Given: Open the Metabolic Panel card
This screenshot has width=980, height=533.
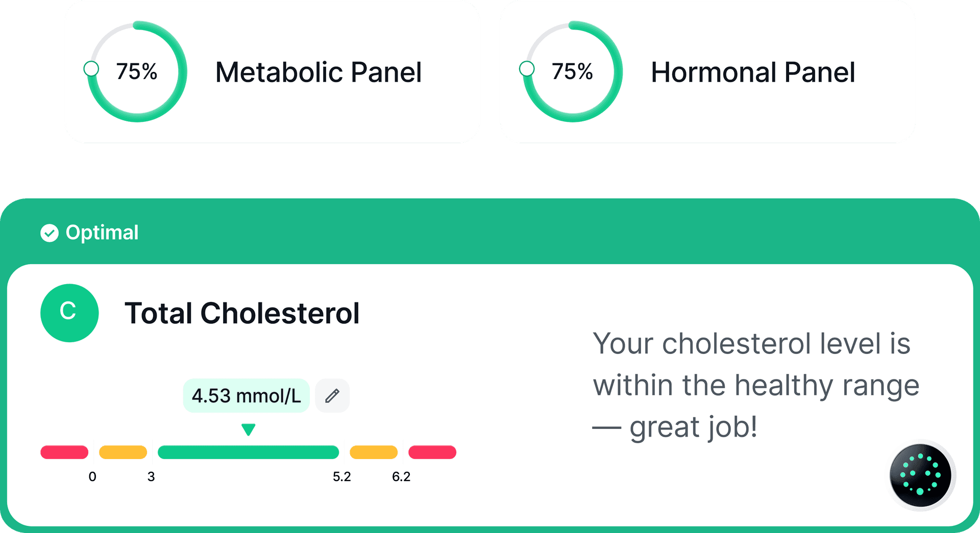Looking at the screenshot, I should (271, 71).
